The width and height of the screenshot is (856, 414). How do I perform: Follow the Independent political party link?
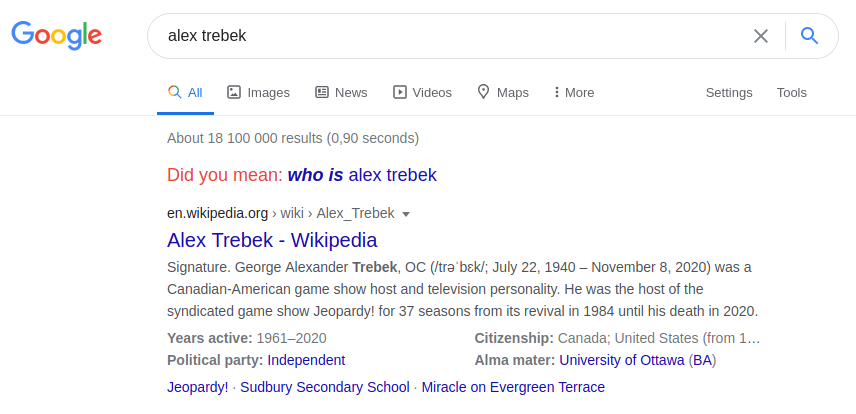pyautogui.click(x=306, y=360)
